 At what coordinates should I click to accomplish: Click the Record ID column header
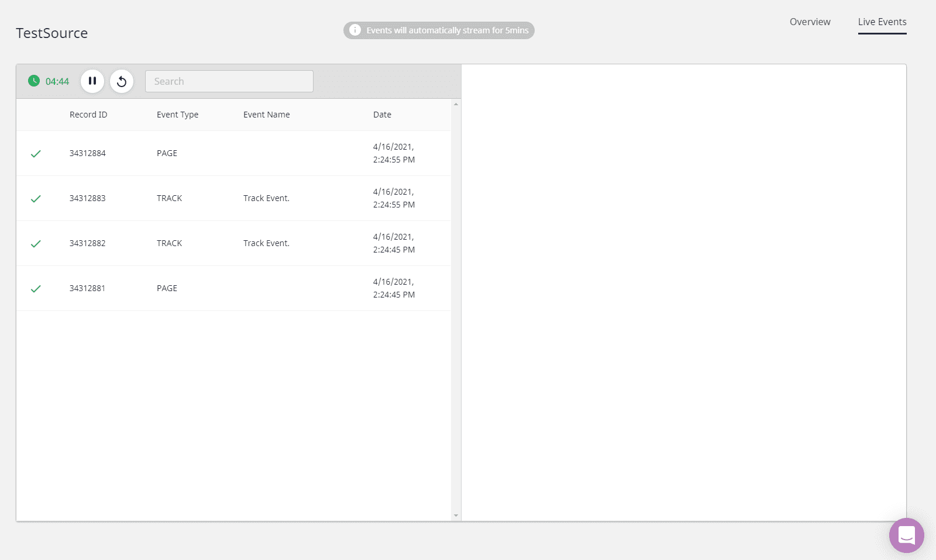pyautogui.click(x=88, y=115)
